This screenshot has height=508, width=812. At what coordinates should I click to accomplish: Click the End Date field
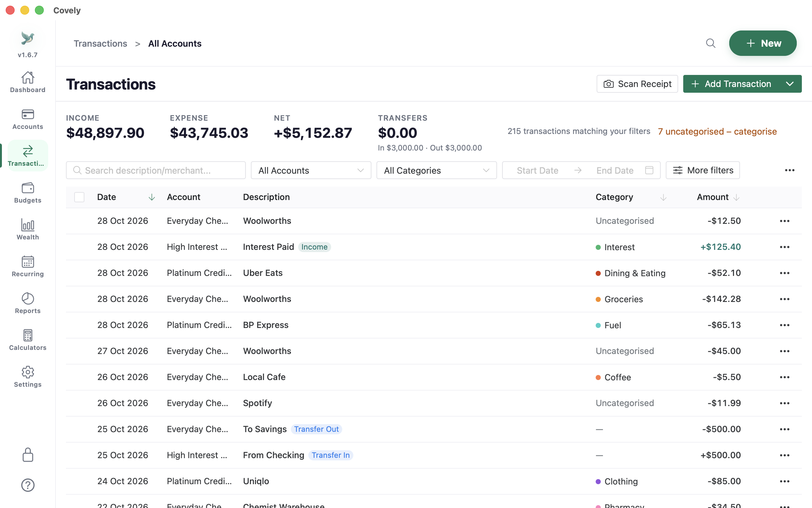click(x=615, y=170)
